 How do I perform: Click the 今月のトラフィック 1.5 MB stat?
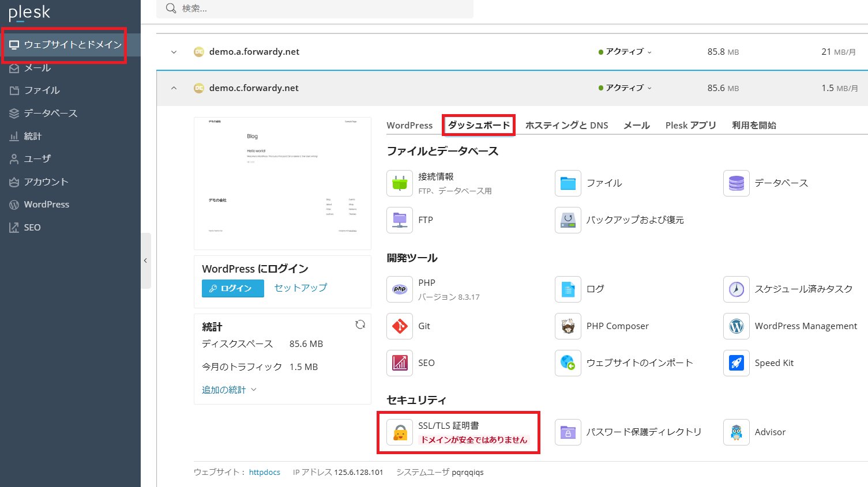pyautogui.click(x=260, y=367)
